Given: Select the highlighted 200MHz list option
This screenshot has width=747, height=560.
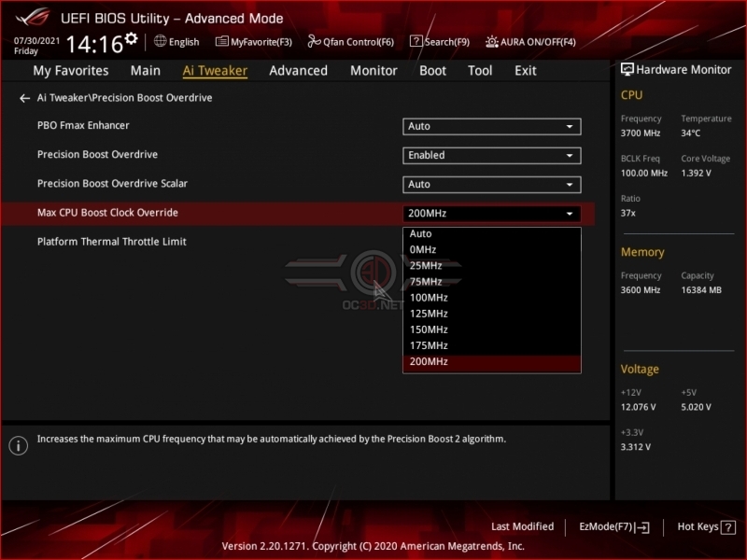Looking at the screenshot, I should [x=492, y=362].
